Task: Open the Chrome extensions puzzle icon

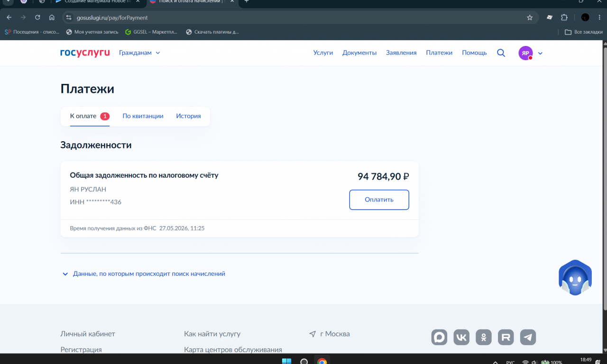Action: point(564,18)
